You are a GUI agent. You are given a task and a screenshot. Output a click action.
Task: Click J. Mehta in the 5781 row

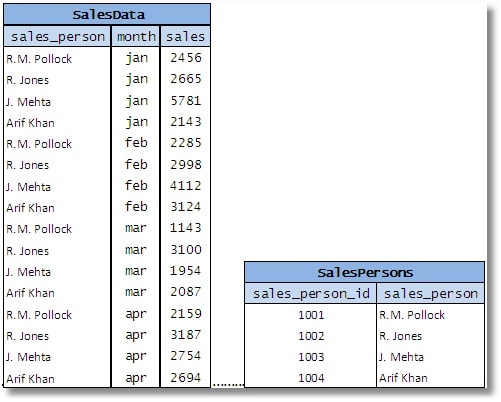[x=28, y=102]
